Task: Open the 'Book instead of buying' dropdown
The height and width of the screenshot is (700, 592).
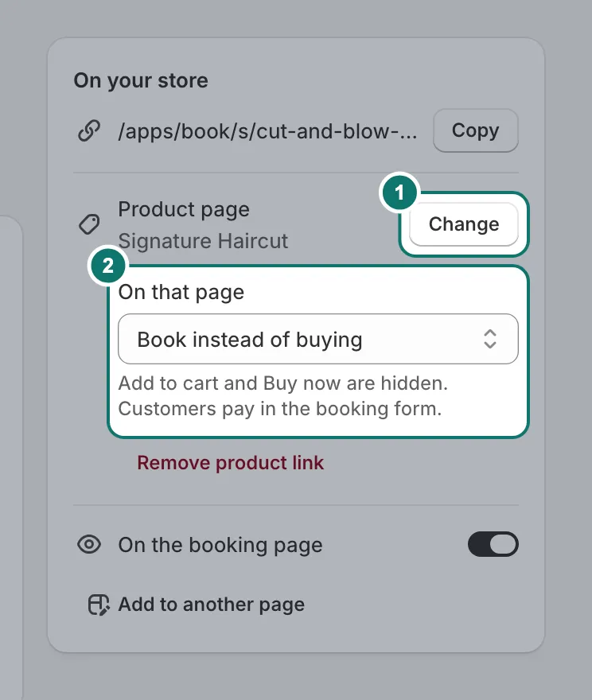Action: (x=317, y=340)
